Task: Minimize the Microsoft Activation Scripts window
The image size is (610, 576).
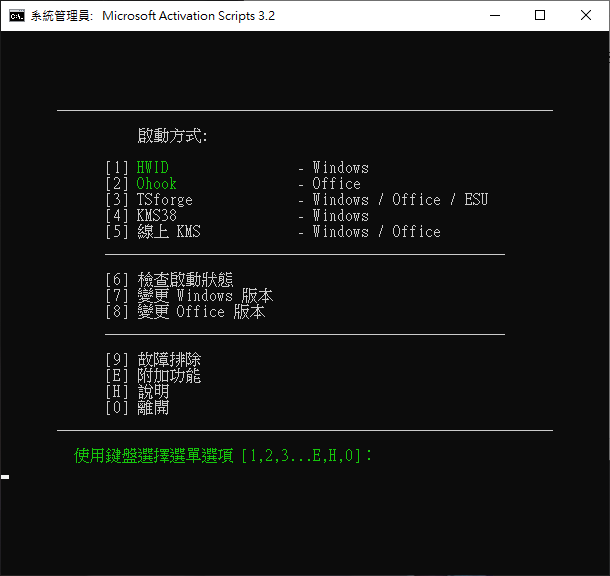Action: (x=495, y=16)
